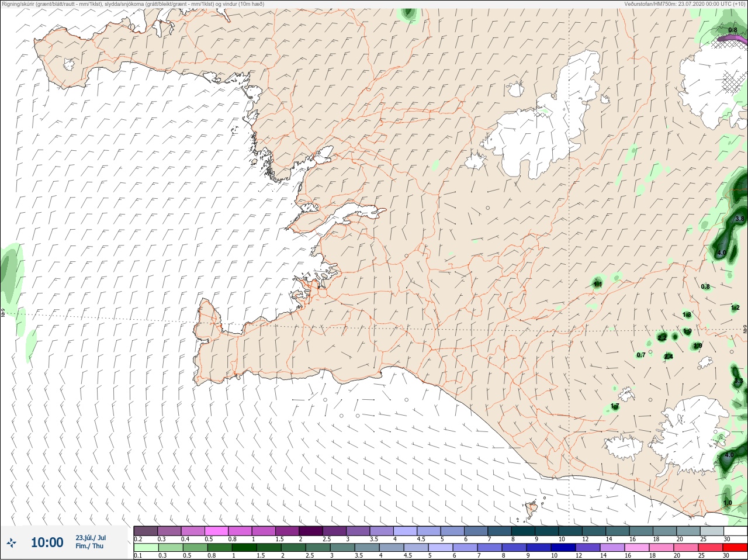Image resolution: width=748 pixels, height=560 pixels.
Task: Click the 1.2 precipitation value on the map
Action: 735,307
